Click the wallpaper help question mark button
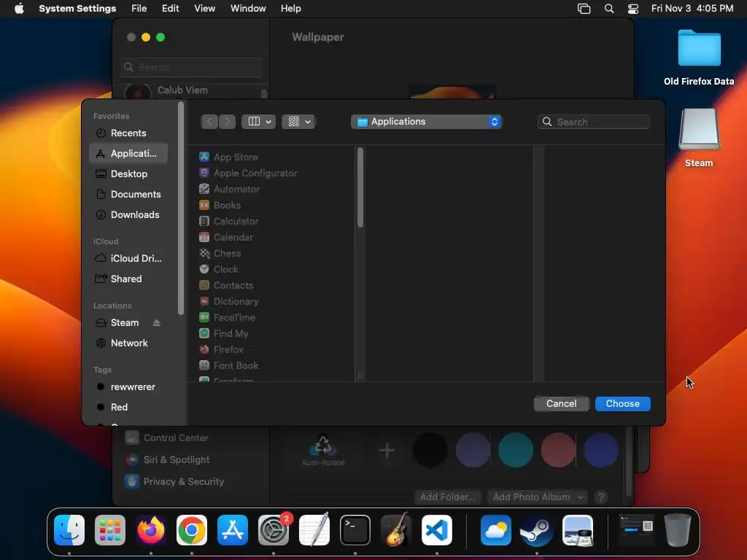This screenshot has height=560, width=747. 601,497
